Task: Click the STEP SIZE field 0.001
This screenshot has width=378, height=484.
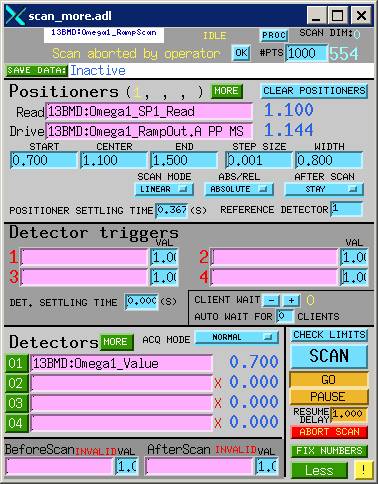Action: [259, 161]
